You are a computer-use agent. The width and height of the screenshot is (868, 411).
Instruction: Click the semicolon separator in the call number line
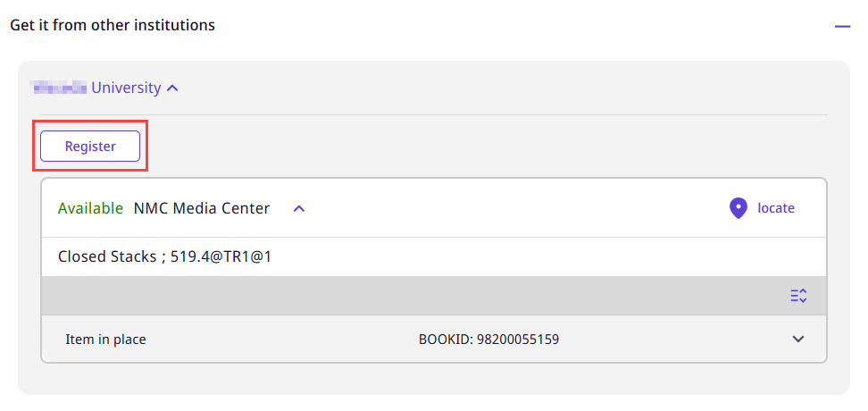pyautogui.click(x=163, y=256)
